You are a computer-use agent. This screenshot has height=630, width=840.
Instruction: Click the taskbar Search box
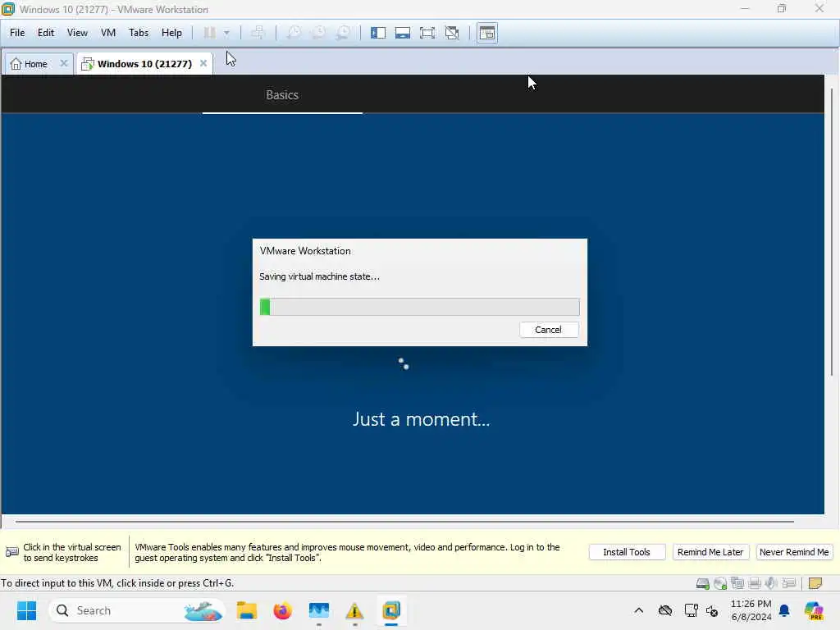(x=137, y=610)
